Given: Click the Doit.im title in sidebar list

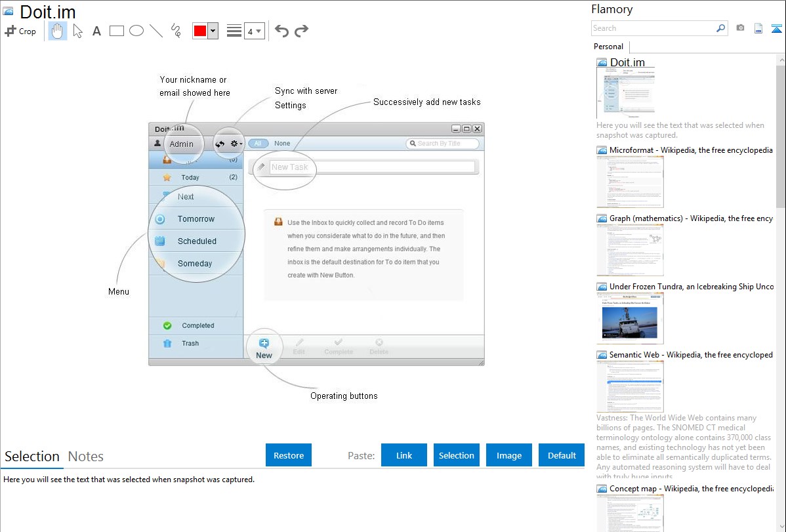Looking at the screenshot, I should click(x=627, y=62).
